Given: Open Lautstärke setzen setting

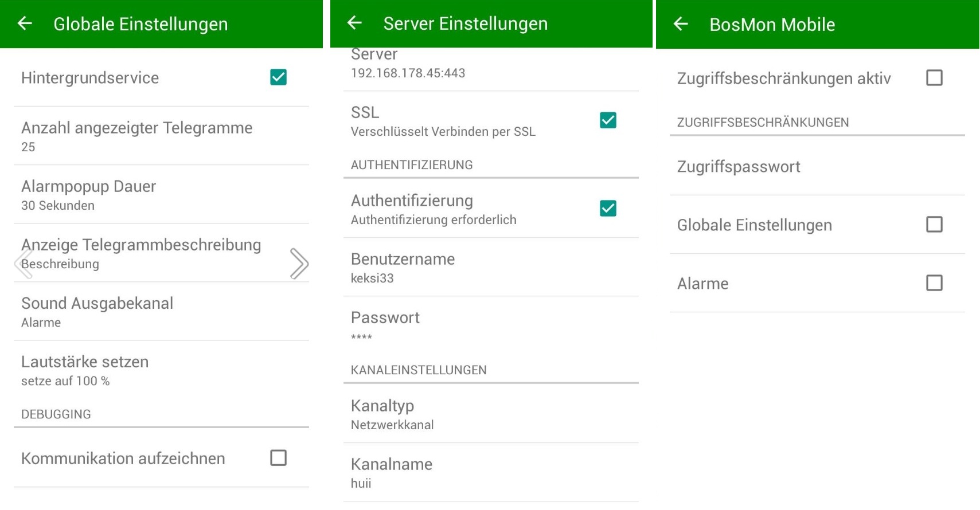Looking at the screenshot, I should tap(161, 370).
